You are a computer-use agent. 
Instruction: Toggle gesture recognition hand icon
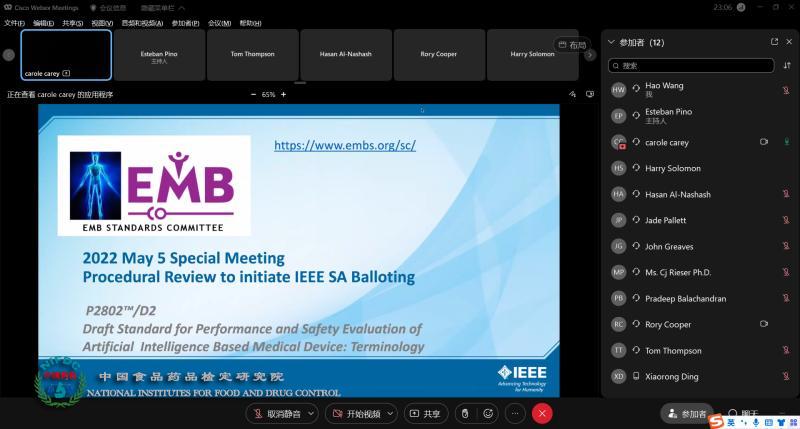tap(465, 414)
